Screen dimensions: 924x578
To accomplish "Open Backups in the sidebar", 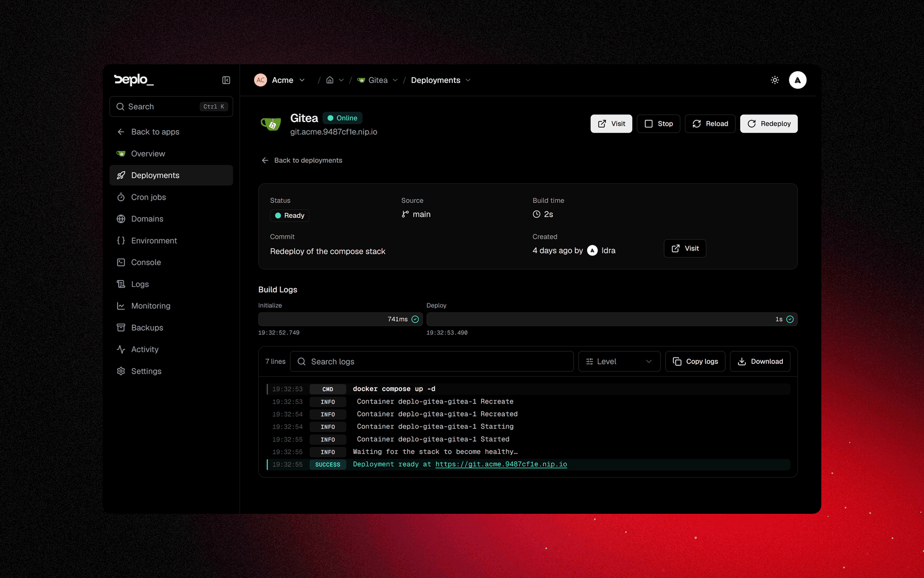I will pos(171,328).
